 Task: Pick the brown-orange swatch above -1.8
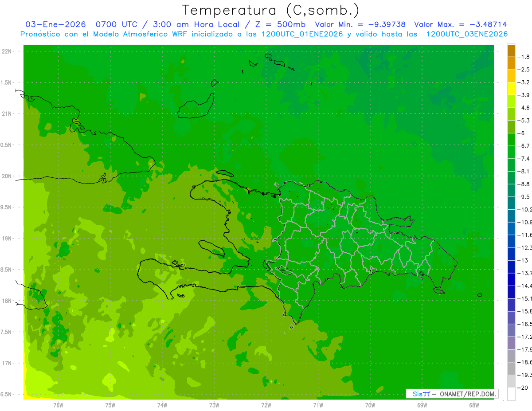click(511, 51)
